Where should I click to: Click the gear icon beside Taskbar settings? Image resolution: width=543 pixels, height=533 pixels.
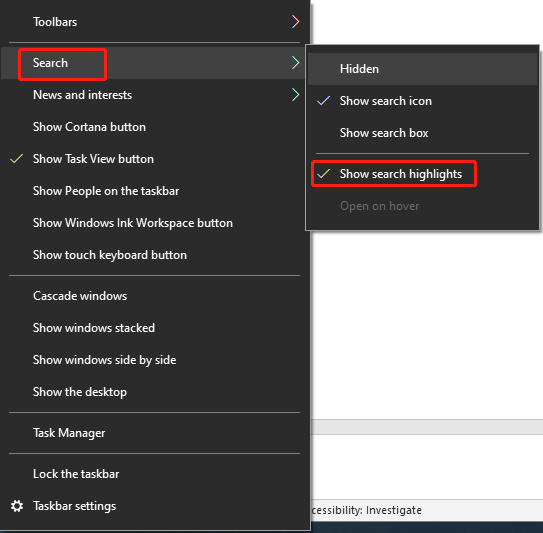(x=17, y=506)
